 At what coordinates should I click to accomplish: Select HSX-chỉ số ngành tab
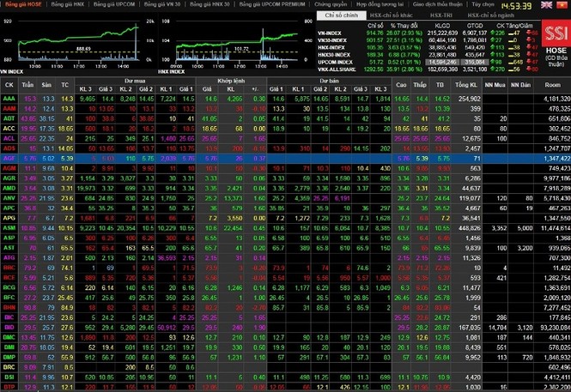pos(491,15)
